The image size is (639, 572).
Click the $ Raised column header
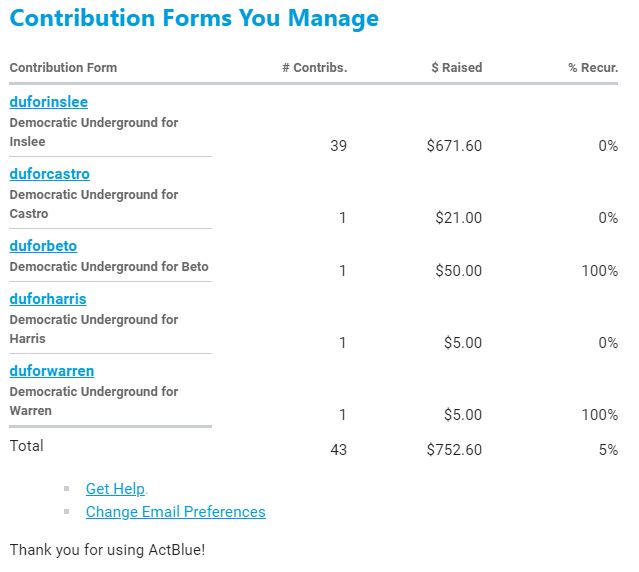tap(456, 68)
